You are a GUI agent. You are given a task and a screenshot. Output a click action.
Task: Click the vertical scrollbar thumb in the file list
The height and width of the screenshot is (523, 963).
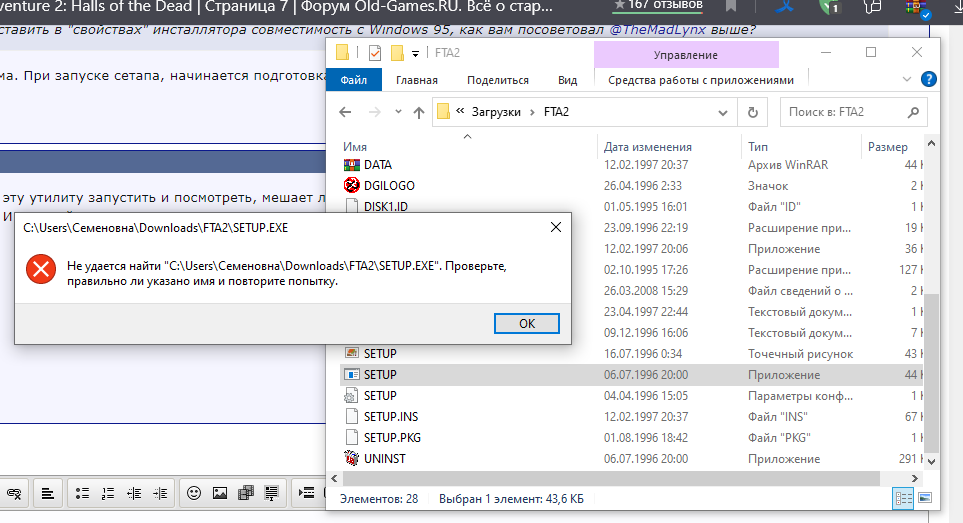(932, 373)
